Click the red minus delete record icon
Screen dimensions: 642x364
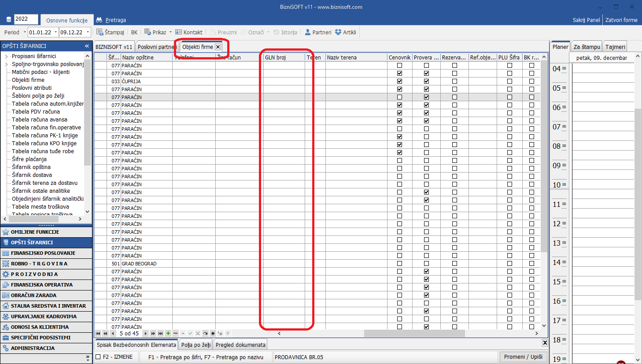[175, 334]
